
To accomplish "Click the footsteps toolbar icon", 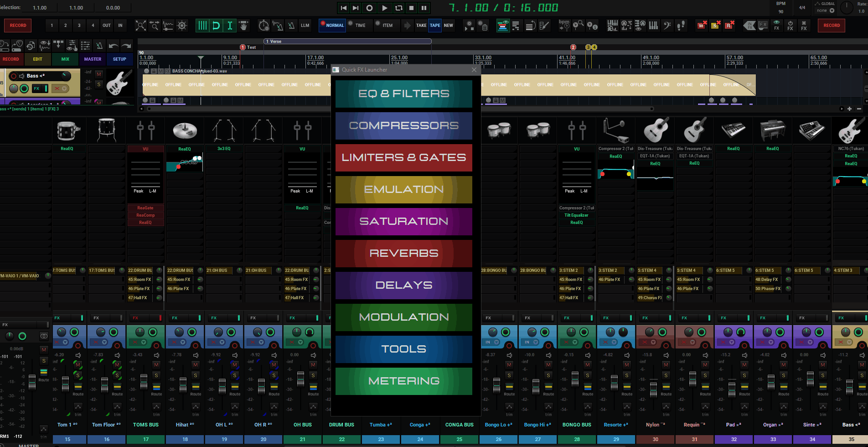I will pyautogui.click(x=681, y=26).
